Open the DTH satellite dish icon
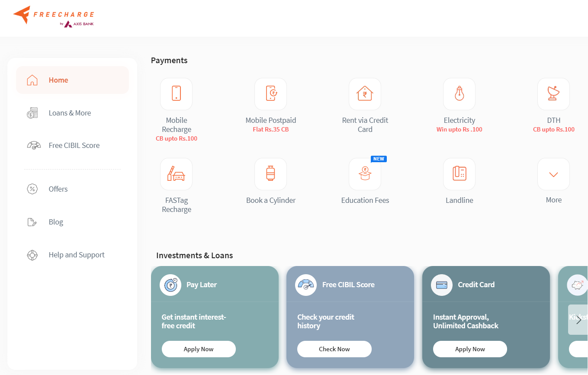This screenshot has width=588, height=375. (553, 94)
